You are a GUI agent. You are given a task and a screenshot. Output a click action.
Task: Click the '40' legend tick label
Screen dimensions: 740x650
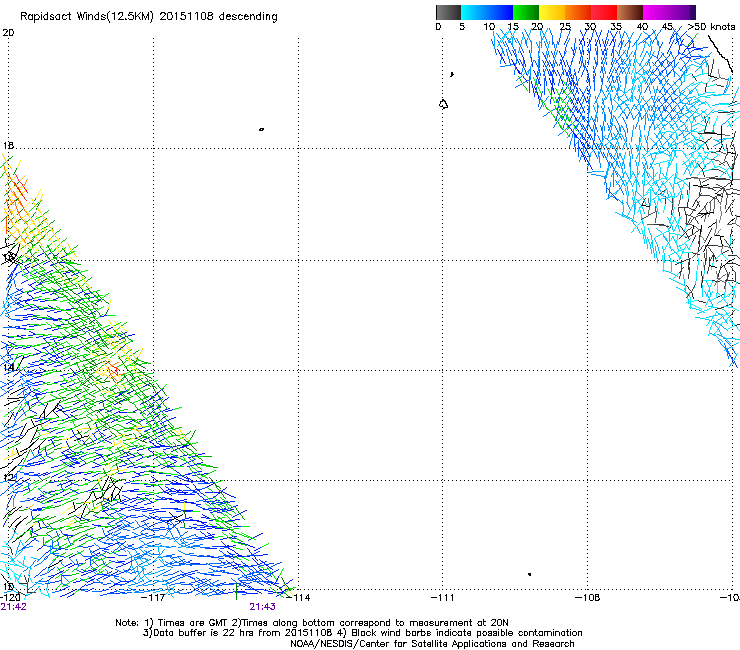tap(642, 27)
